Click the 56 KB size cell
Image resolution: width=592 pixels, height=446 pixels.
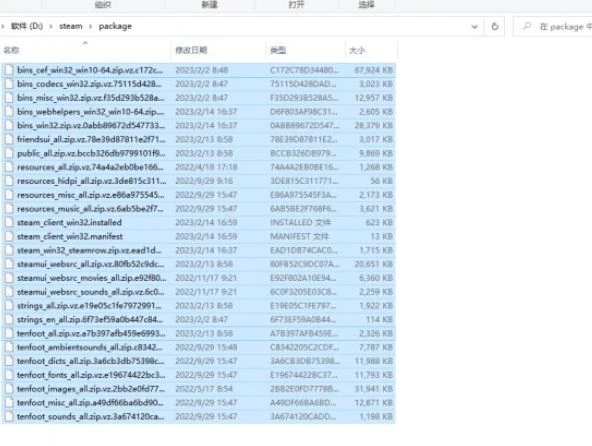(382, 181)
